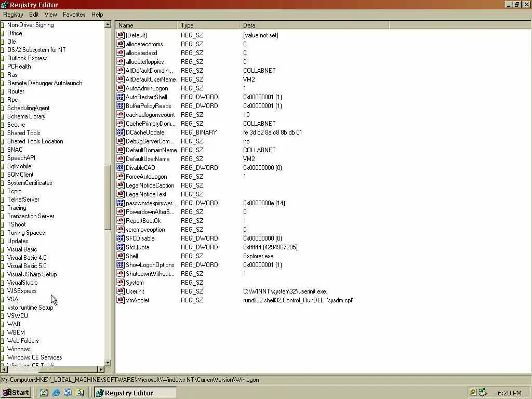Click the SFCDisable DWORD icon
The height and width of the screenshot is (399, 532).
point(121,238)
